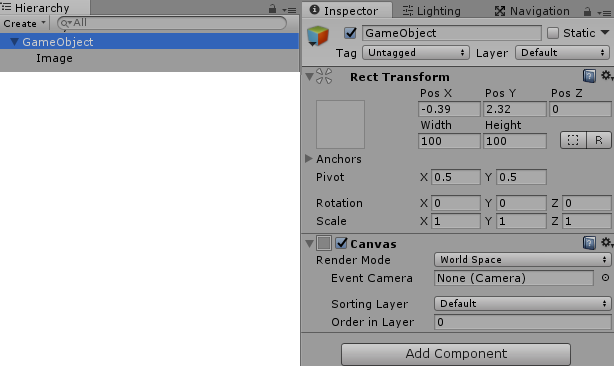
Task: Click the Scale X field
Action: pyautogui.click(x=455, y=221)
